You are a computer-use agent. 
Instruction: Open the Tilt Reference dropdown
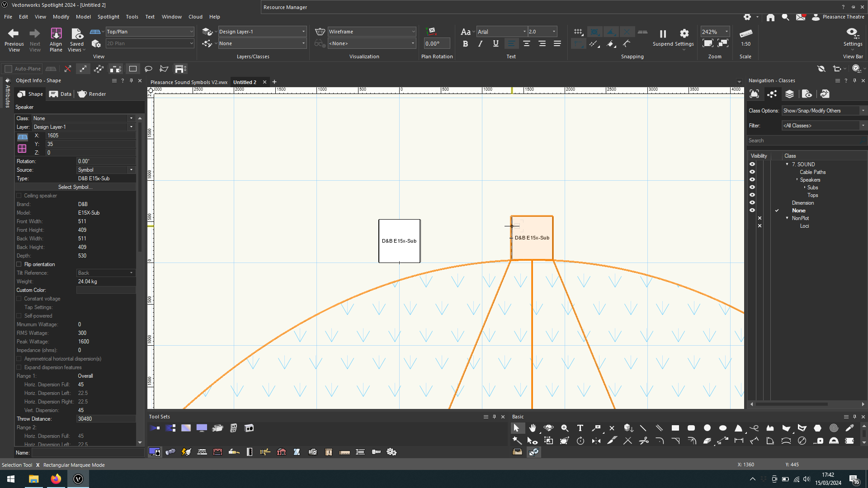131,273
